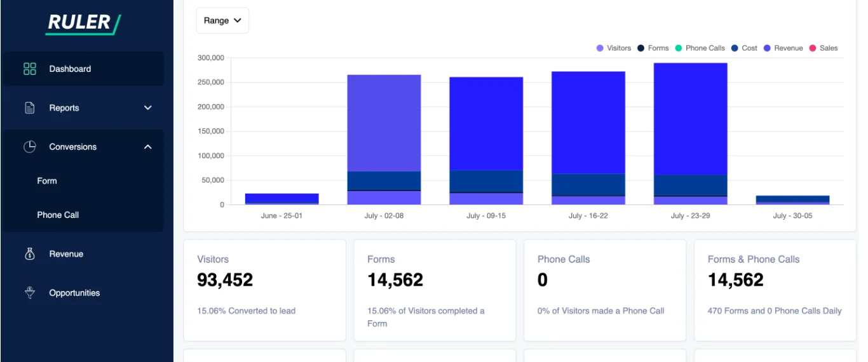Select the Conversions menu item
The width and height of the screenshot is (868, 362).
(x=83, y=147)
